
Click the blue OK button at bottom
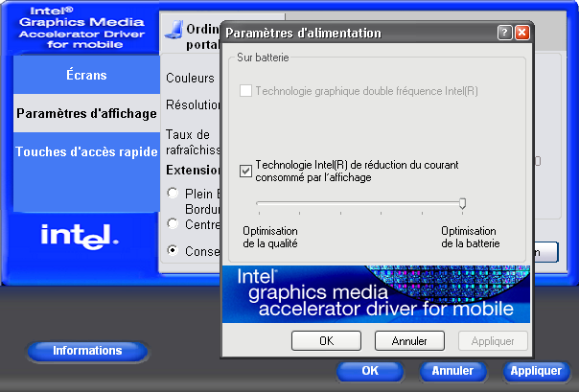click(370, 371)
